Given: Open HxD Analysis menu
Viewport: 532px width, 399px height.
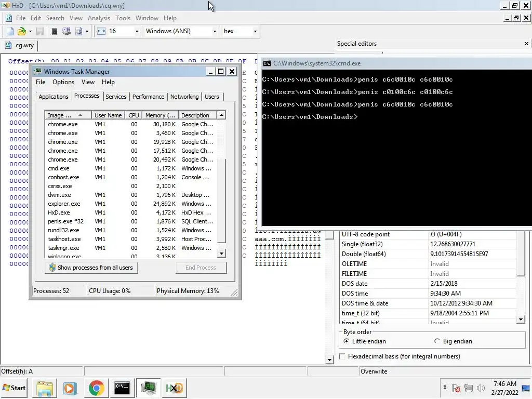Looking at the screenshot, I should 99,18.
